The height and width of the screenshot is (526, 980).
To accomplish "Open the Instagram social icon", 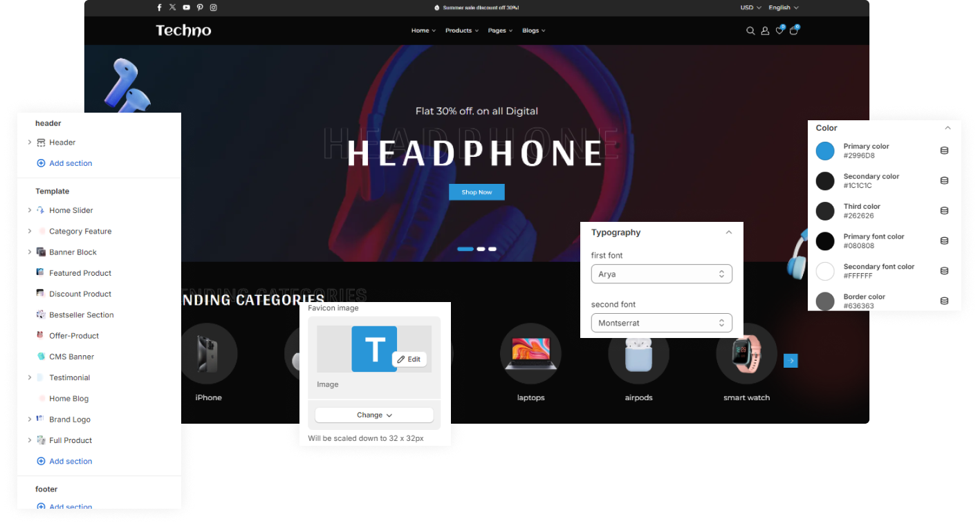I will click(214, 8).
